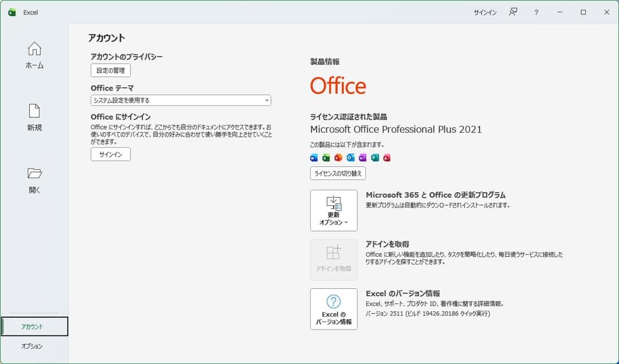619x364 pixels.
Task: Open the Office テーマ dropdown
Action: point(181,100)
